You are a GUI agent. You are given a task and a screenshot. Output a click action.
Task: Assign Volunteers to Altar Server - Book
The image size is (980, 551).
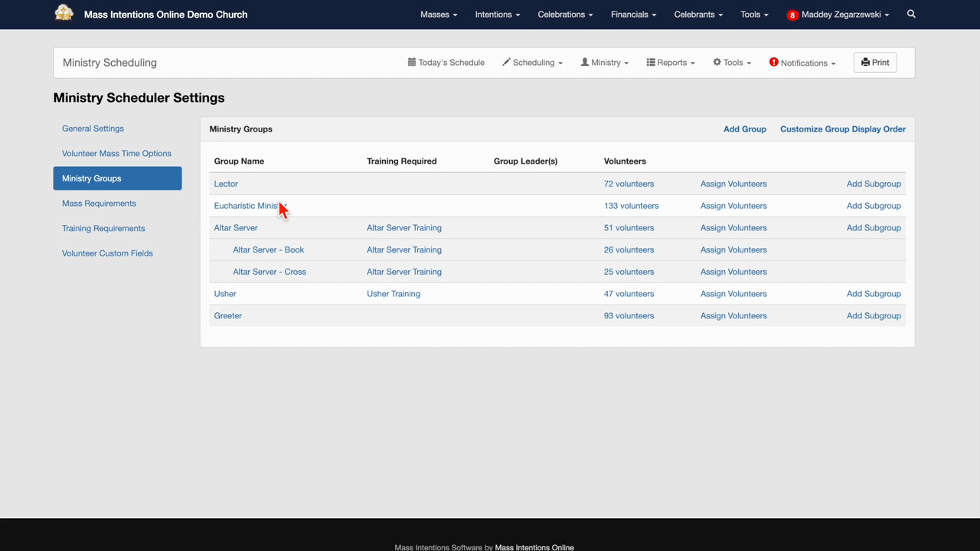(x=733, y=249)
